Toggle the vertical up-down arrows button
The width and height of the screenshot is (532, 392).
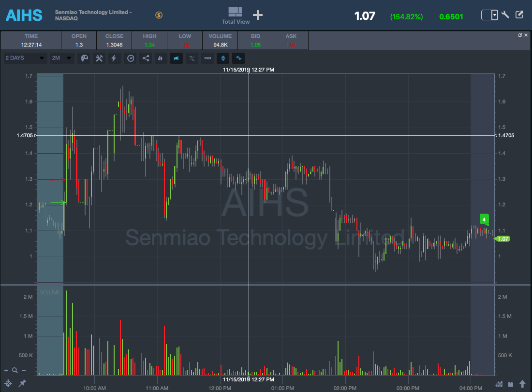(x=223, y=58)
